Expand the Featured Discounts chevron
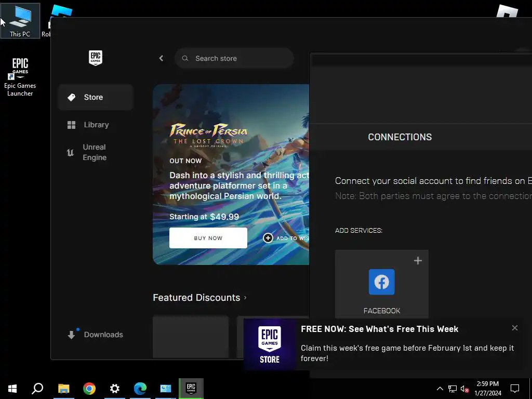Viewport: 532px width, 399px height. tap(245, 298)
